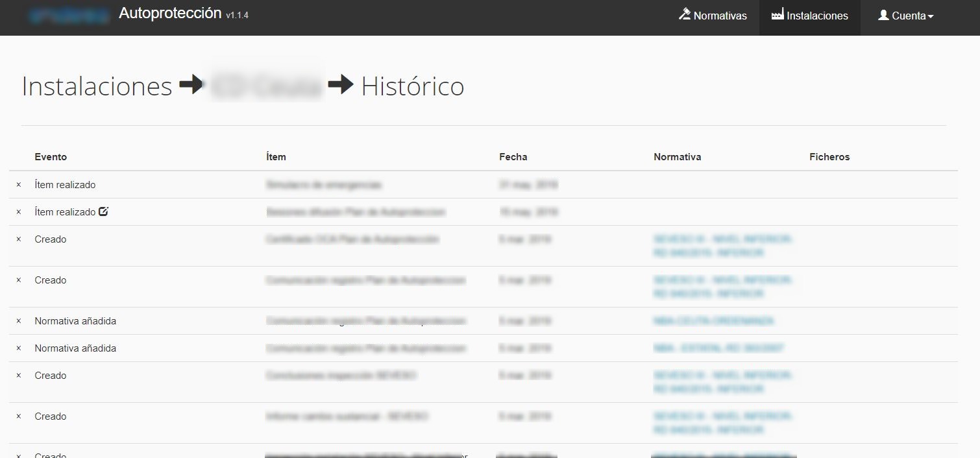
Task: Click the user icon beside Cuenta
Action: tap(883, 15)
